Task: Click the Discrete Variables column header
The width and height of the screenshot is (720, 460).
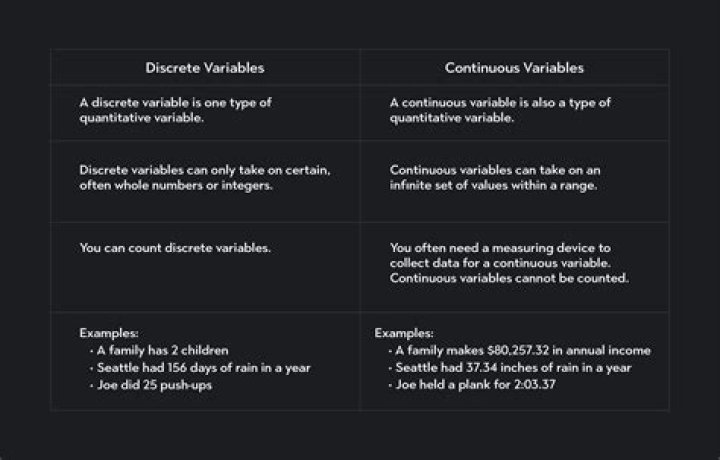Action: (x=205, y=68)
